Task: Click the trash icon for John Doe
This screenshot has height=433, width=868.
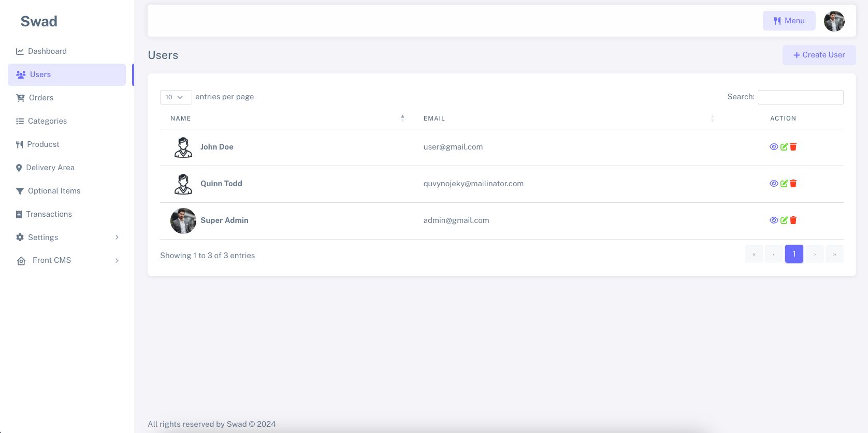Action: (x=793, y=147)
